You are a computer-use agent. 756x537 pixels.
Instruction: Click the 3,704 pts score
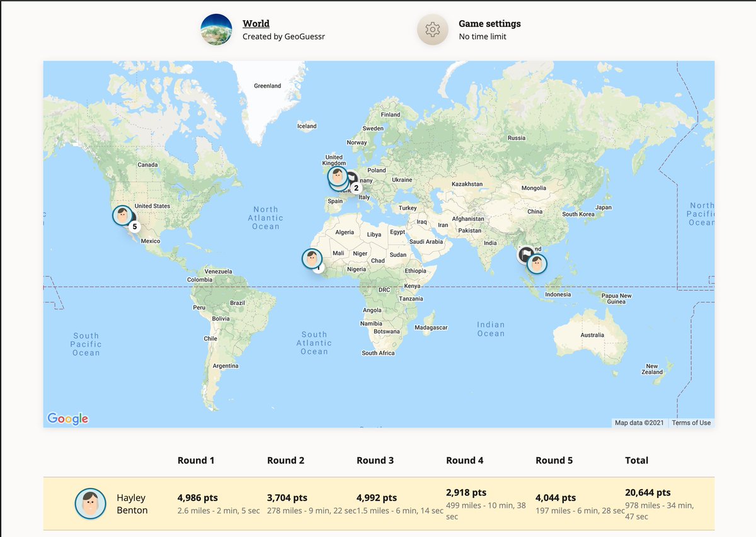(287, 498)
